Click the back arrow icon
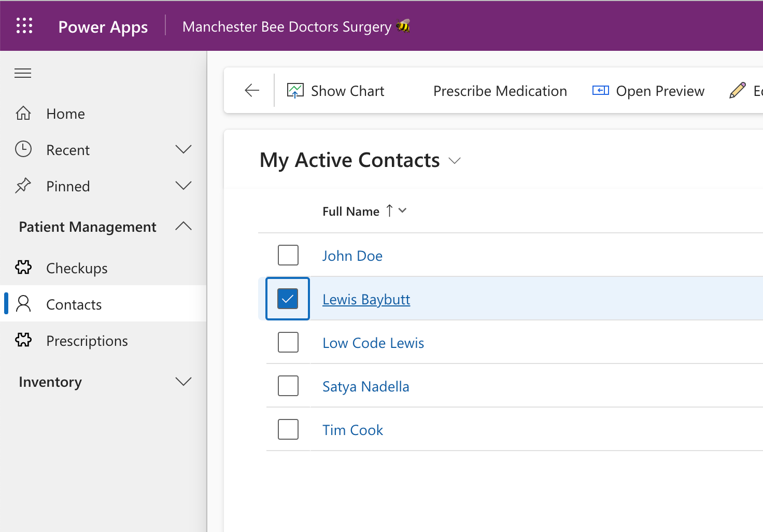763x532 pixels. (x=252, y=90)
